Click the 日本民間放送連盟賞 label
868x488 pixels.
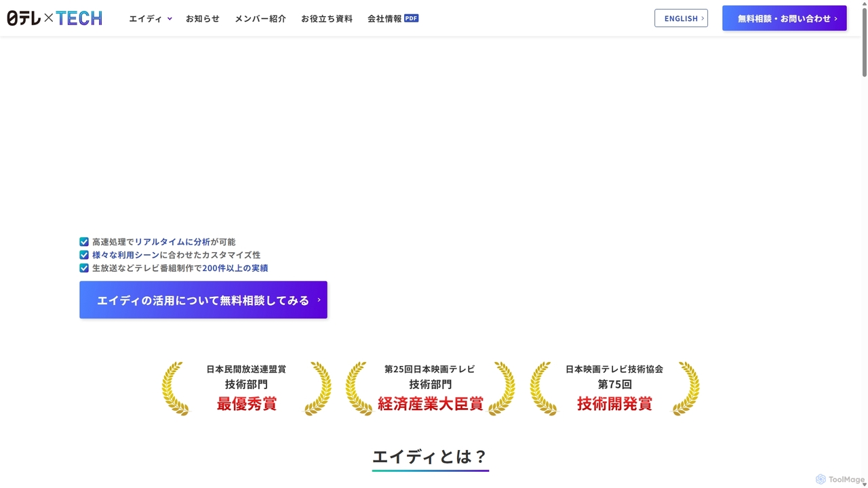click(246, 369)
